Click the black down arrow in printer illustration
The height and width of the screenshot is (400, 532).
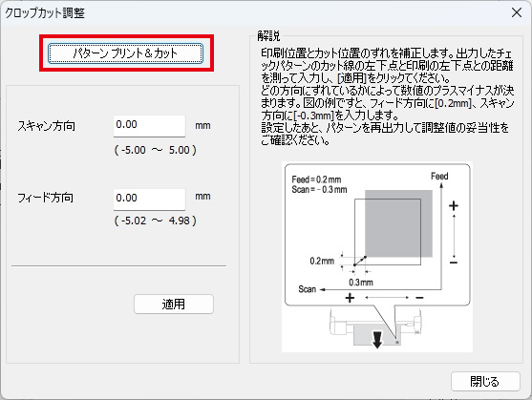[x=377, y=339]
